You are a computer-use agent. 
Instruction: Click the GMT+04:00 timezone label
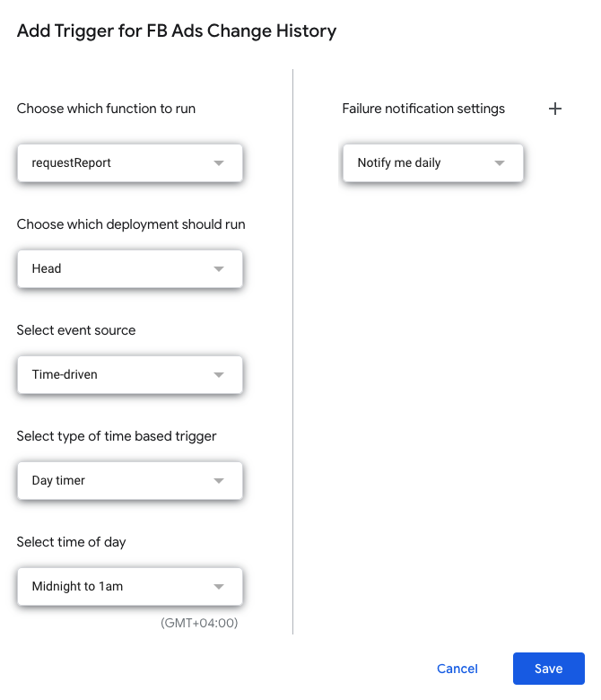[199, 623]
